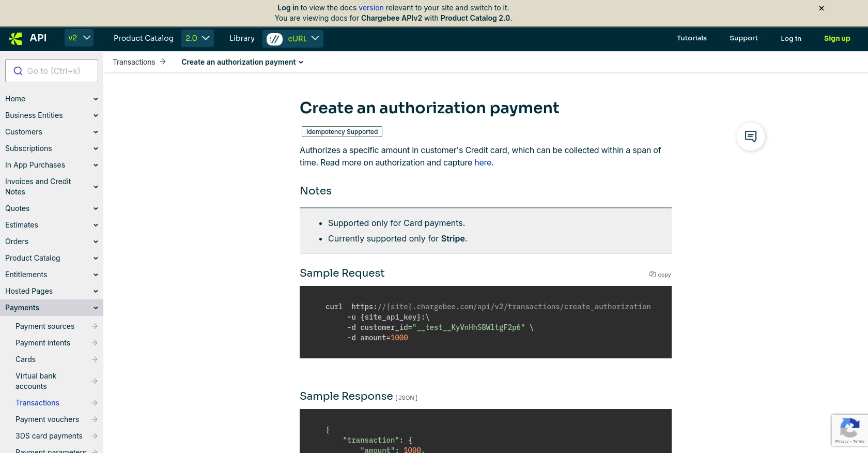
Task: Click the API text in header
Action: click(x=38, y=38)
